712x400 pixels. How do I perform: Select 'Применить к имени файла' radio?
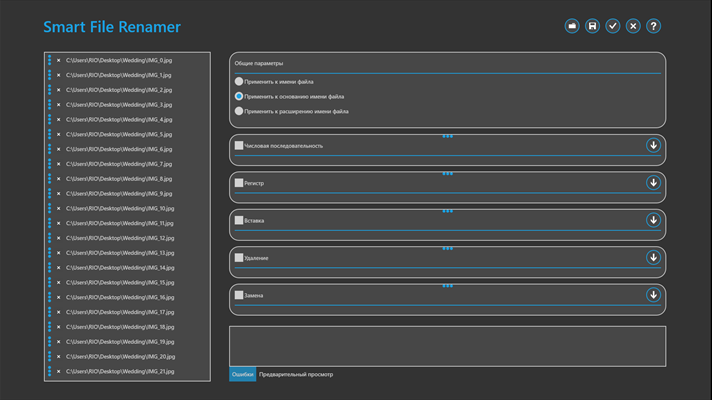pyautogui.click(x=239, y=82)
